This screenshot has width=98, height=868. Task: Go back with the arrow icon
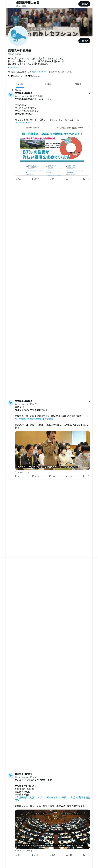[x=9, y=4]
